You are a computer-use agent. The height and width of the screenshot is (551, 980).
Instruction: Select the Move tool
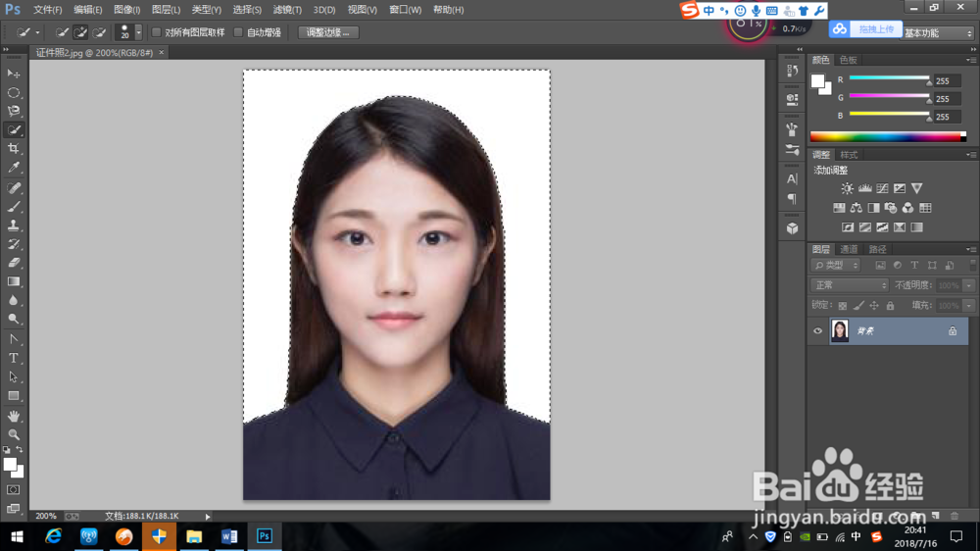pos(13,74)
